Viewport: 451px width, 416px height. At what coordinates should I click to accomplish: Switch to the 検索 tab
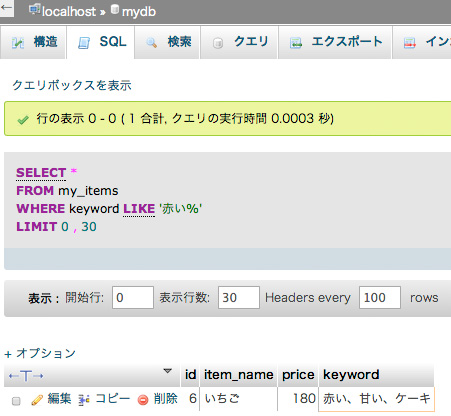(x=167, y=42)
